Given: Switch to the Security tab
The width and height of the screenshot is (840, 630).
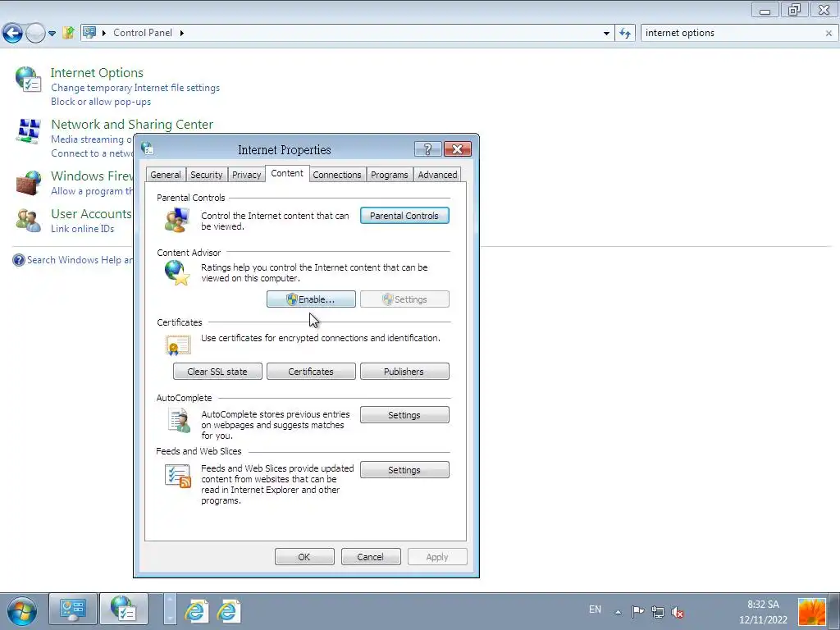Looking at the screenshot, I should (x=206, y=175).
